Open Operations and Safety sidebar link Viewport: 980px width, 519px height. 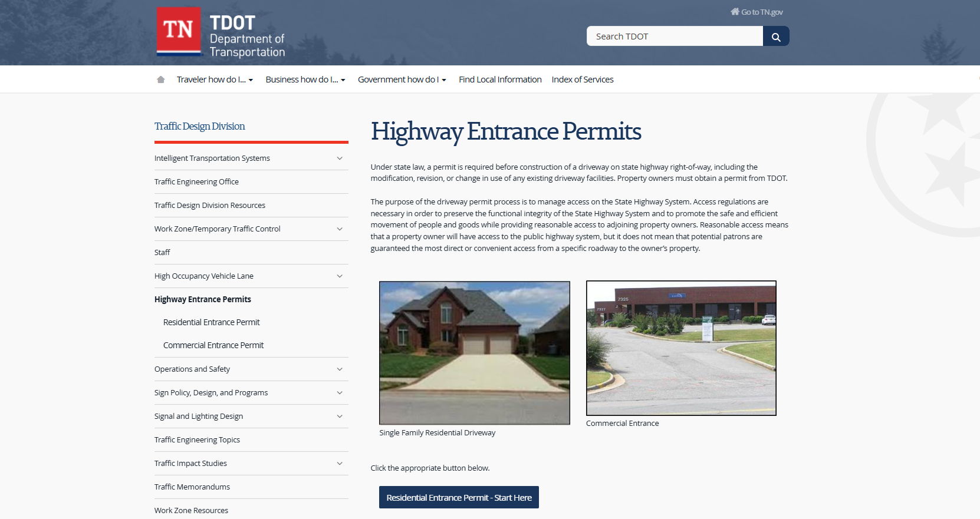click(192, 369)
